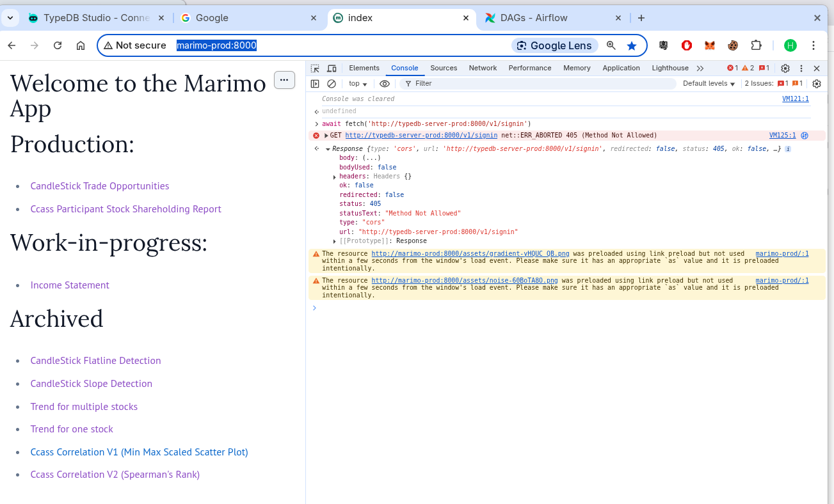Open the Default levels dropdown
834x504 pixels.
point(709,84)
